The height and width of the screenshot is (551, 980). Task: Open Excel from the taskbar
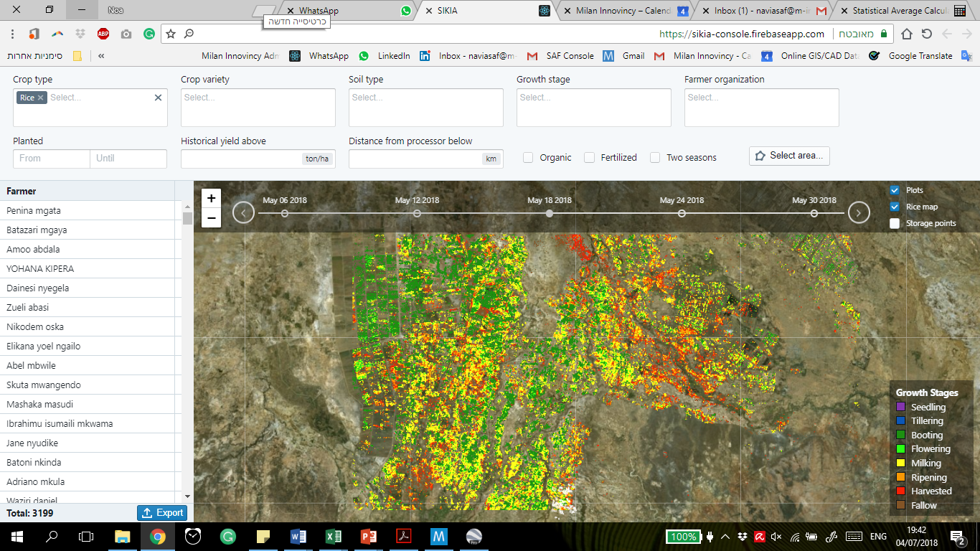tap(333, 537)
